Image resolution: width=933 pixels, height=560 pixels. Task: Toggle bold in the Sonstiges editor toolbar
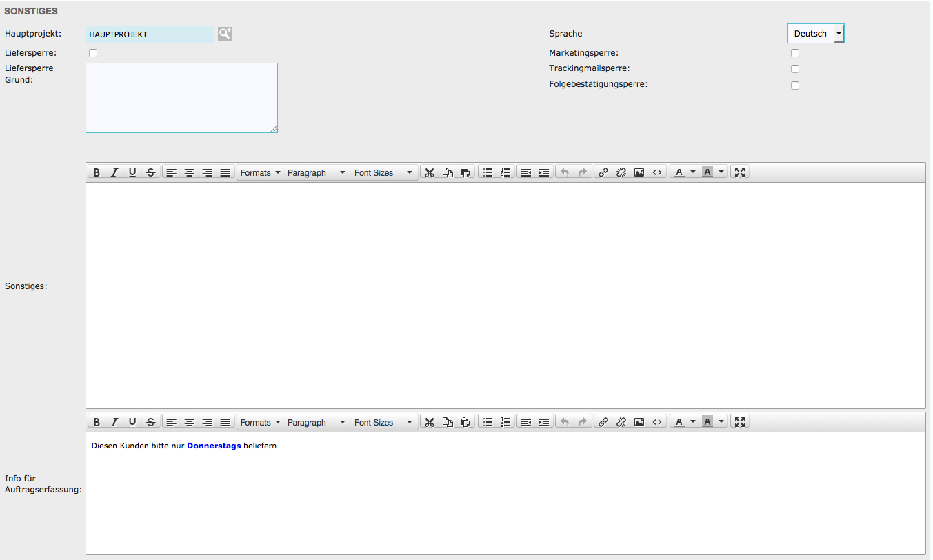click(97, 172)
